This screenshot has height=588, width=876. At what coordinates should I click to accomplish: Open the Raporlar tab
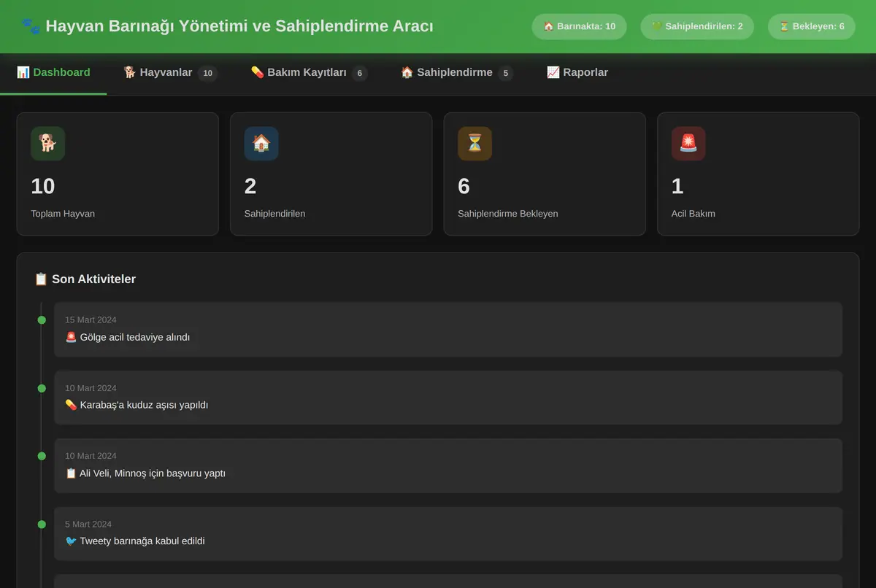pos(577,73)
